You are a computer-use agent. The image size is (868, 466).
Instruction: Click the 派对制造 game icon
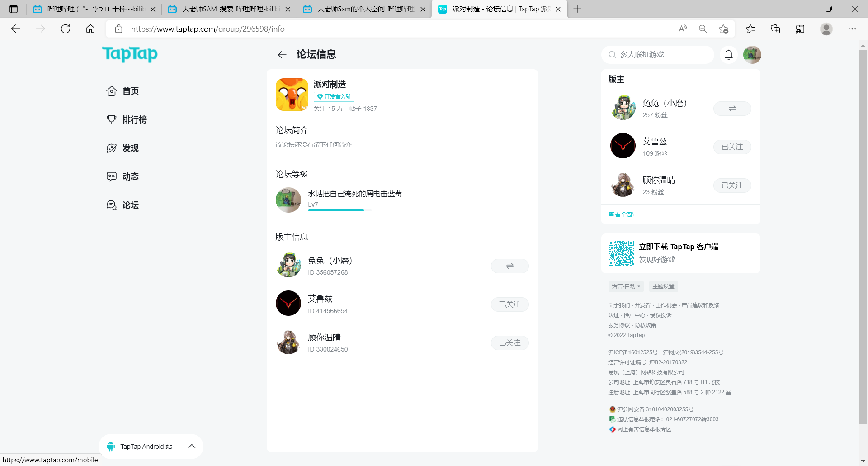tap(292, 95)
